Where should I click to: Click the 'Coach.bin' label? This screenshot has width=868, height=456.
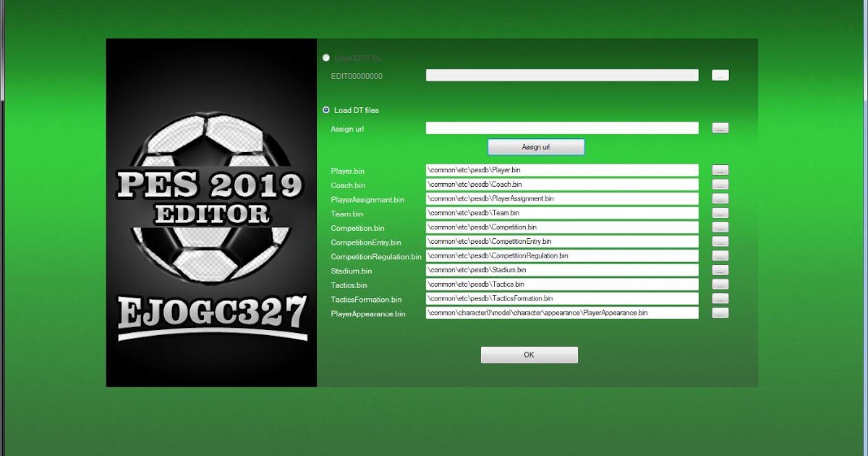pyautogui.click(x=348, y=186)
